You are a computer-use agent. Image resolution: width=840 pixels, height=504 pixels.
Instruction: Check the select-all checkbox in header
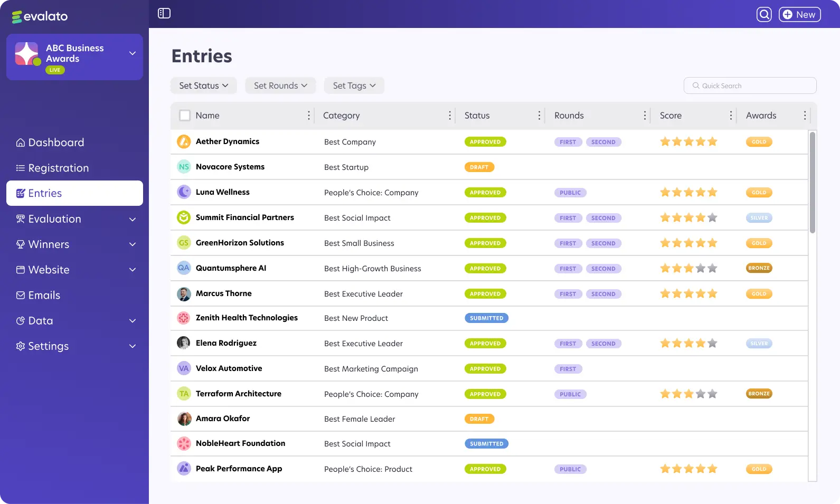pyautogui.click(x=185, y=116)
